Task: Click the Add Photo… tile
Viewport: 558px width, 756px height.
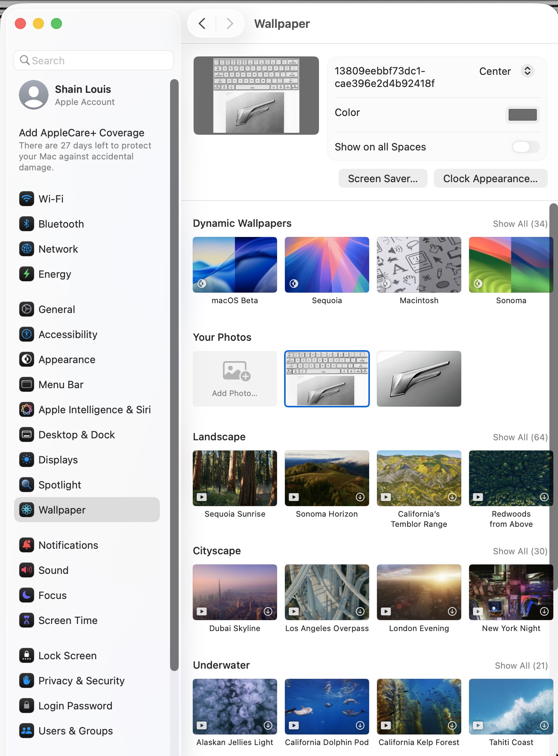Action: point(235,378)
